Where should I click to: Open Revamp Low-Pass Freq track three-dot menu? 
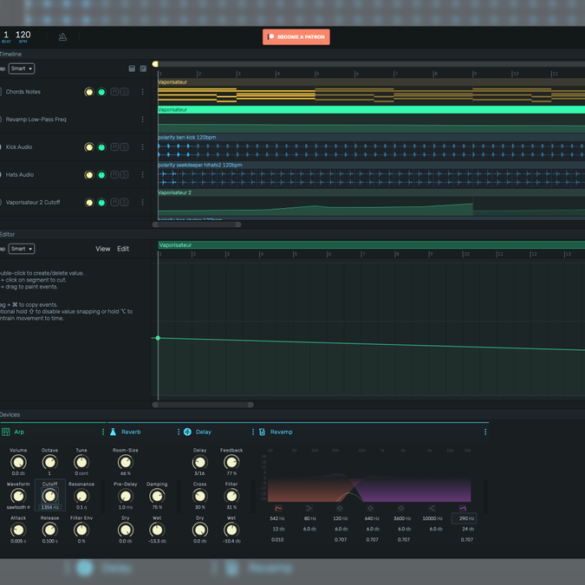[x=143, y=119]
